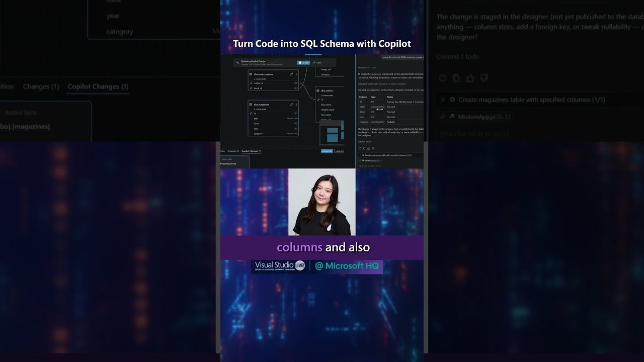Click the table icon beside dbo.books_authors

[251, 74]
